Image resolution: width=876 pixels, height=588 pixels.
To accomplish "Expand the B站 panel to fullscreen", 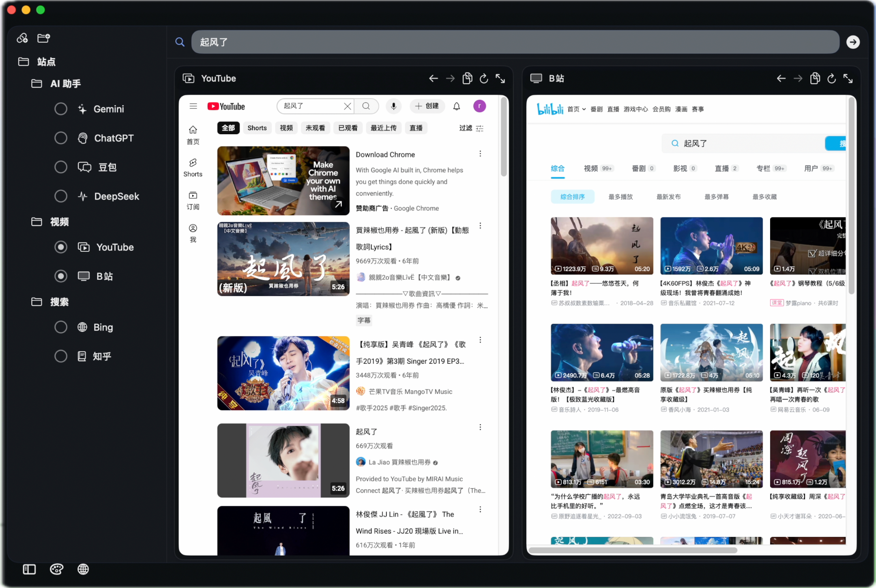I will [x=848, y=78].
